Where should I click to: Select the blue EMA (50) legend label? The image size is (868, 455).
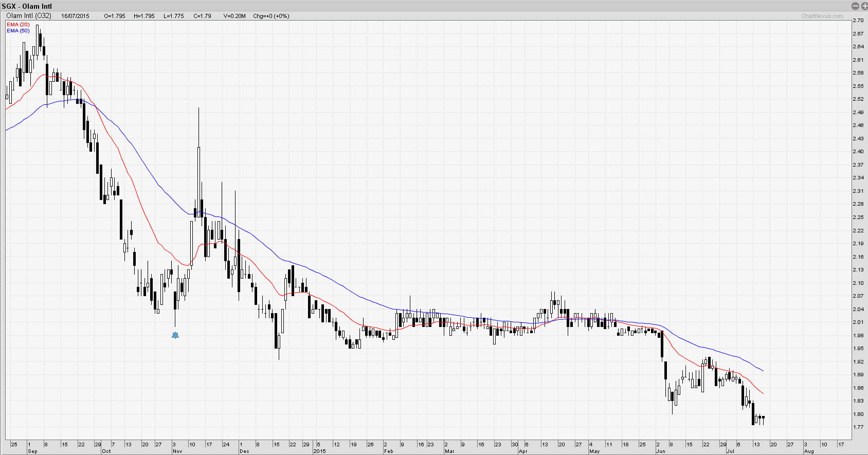point(18,31)
